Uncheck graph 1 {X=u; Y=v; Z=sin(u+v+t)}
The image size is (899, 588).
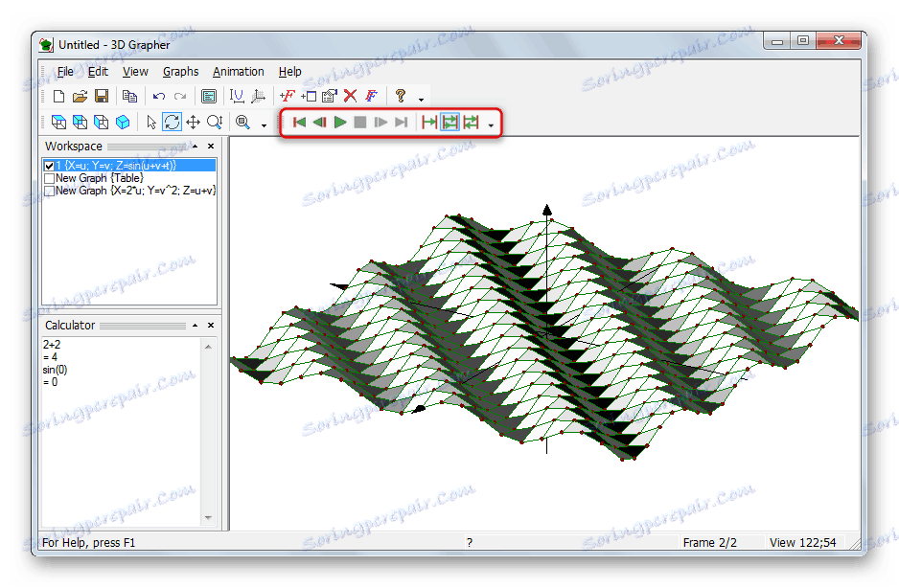coord(49,166)
